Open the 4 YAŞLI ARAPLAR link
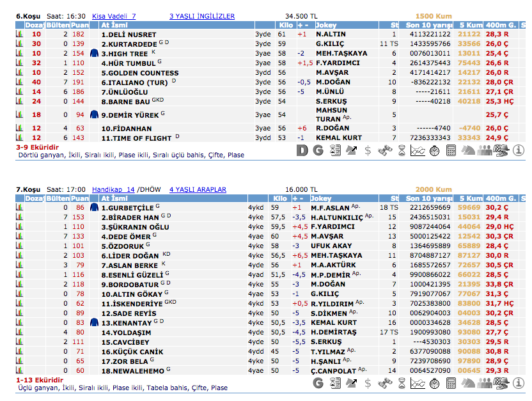The image size is (532, 401). coord(198,189)
